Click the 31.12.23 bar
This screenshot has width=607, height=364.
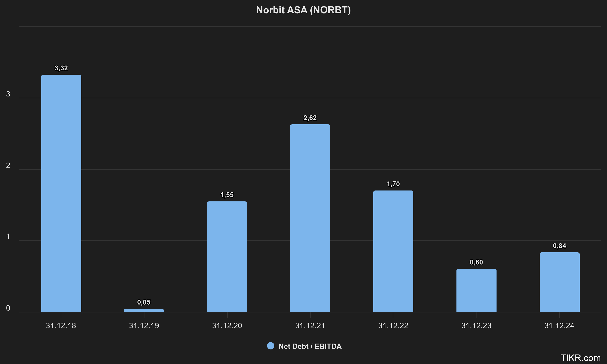(x=476, y=290)
